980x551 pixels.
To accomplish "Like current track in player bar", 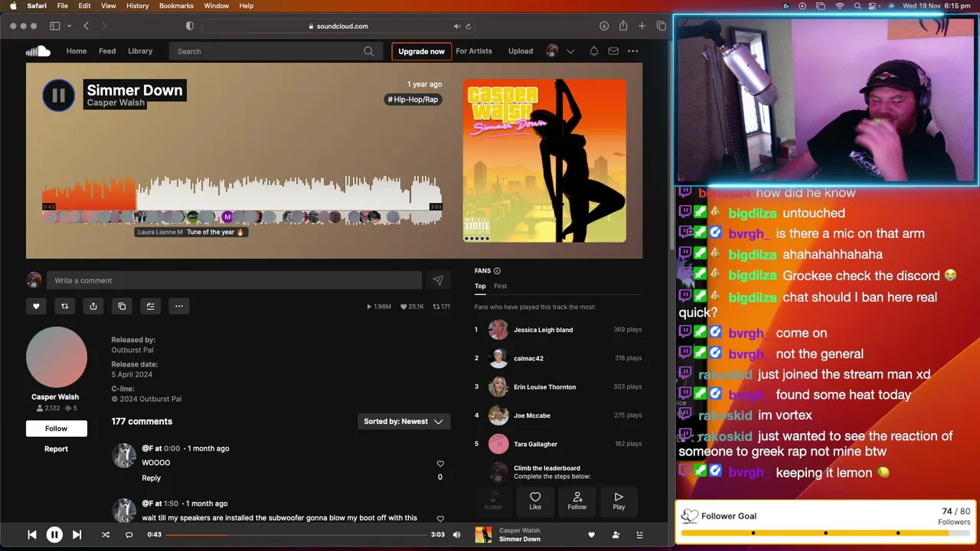I will (x=591, y=535).
